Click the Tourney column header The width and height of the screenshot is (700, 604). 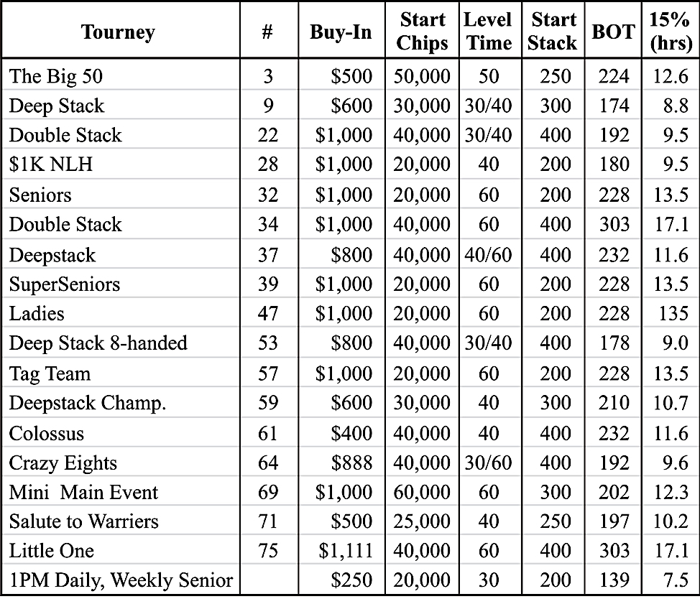118,32
